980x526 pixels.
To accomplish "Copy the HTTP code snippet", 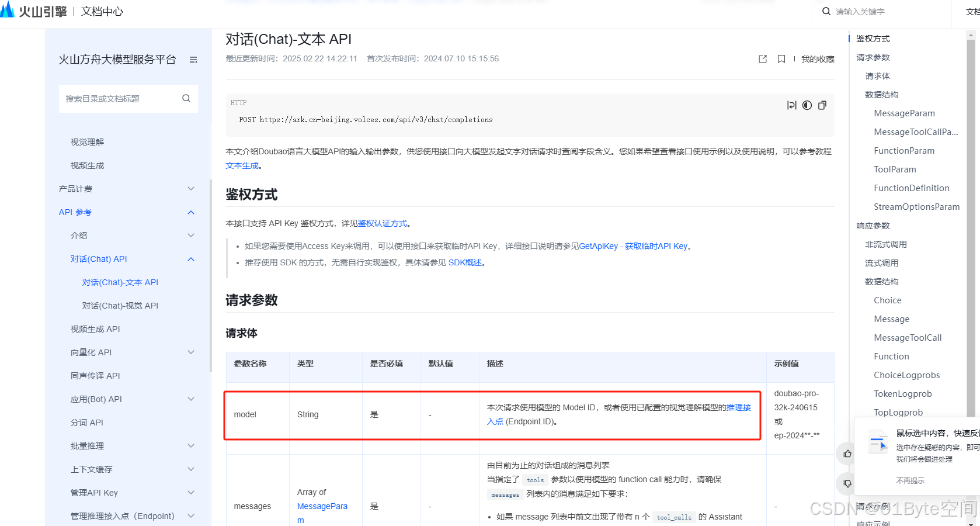I will coord(822,105).
